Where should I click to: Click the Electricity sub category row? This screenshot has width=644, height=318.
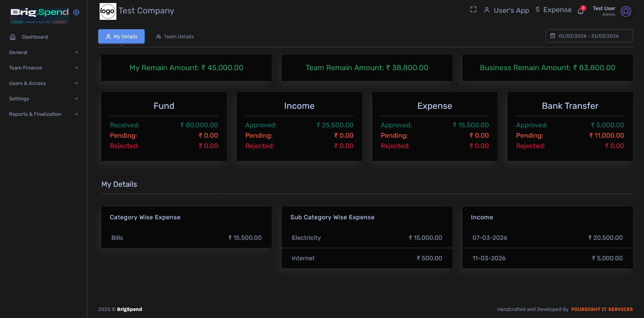[x=367, y=238]
